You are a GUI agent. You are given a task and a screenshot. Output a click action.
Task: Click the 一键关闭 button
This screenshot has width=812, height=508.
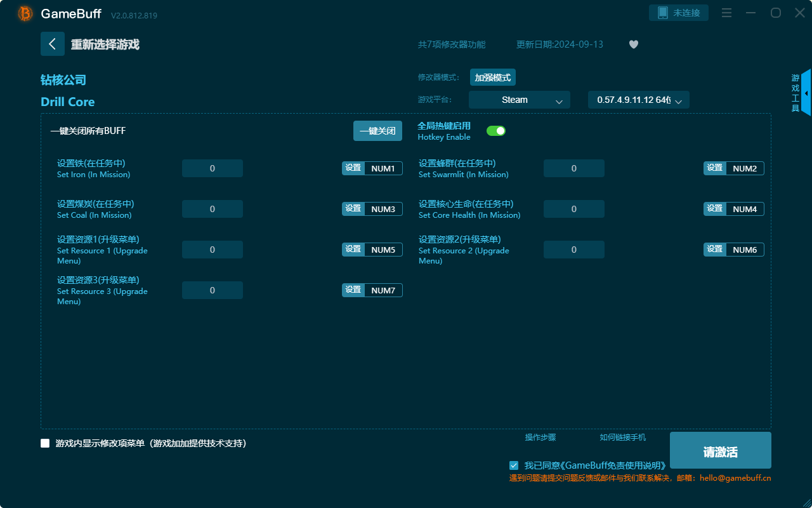377,131
